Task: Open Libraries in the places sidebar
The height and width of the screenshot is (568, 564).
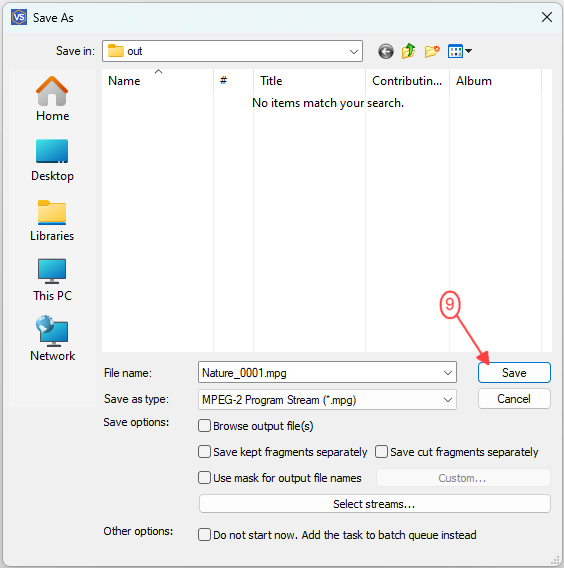Action: pyautogui.click(x=52, y=220)
